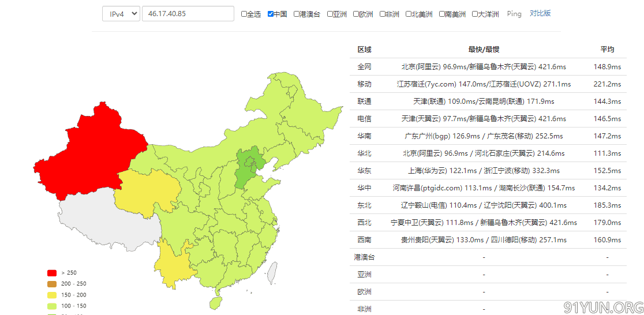Uncheck the 中国 checkbox
This screenshot has height=315, width=644.
tap(271, 14)
